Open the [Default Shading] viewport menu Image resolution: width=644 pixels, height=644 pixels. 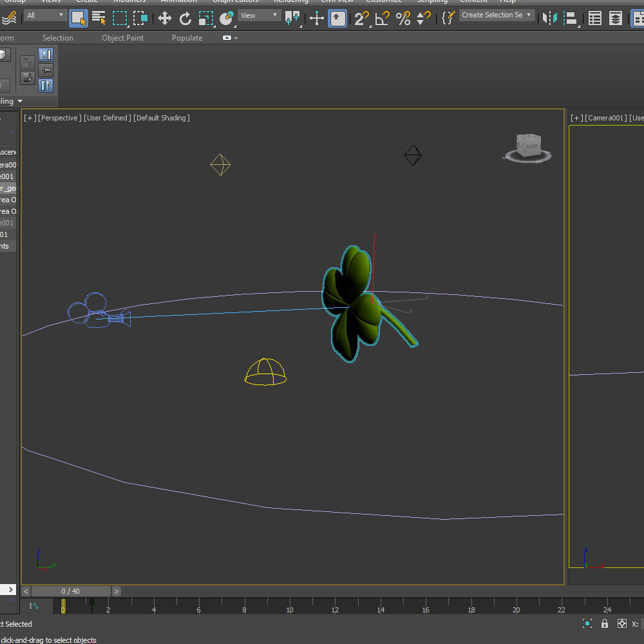point(162,118)
